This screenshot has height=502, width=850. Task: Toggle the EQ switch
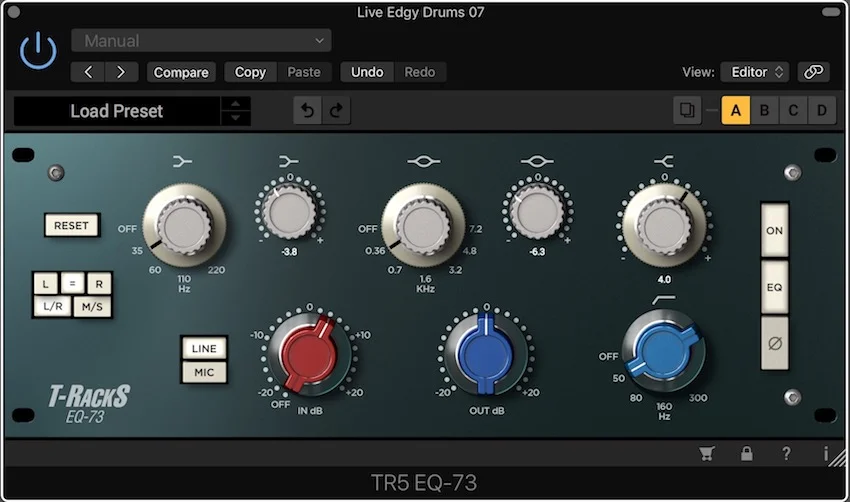(x=775, y=287)
